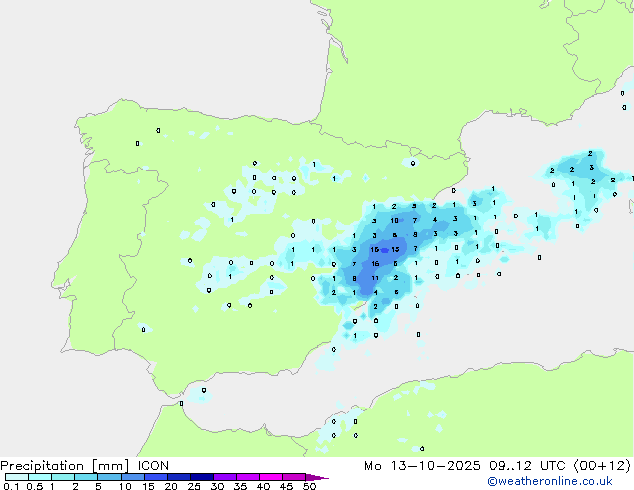Pick the 2–5 mm legend swatch
The image size is (634, 490).
(x=86, y=477)
